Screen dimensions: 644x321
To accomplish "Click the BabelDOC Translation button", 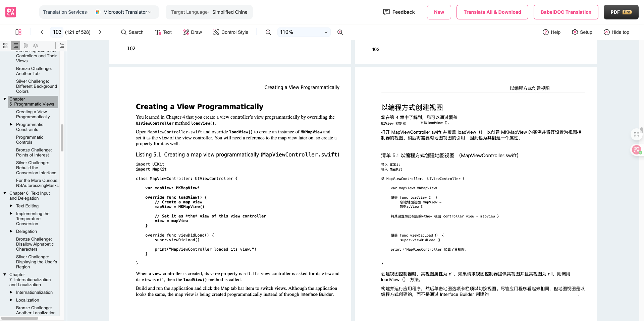I will (x=566, y=12).
